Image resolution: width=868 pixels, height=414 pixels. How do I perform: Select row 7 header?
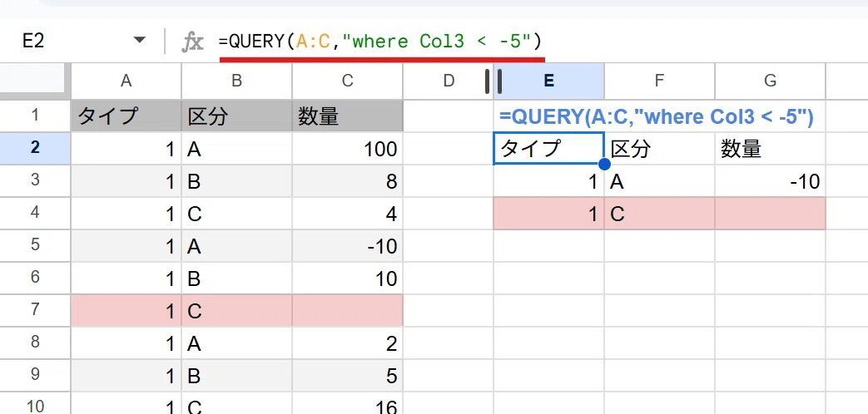click(36, 310)
